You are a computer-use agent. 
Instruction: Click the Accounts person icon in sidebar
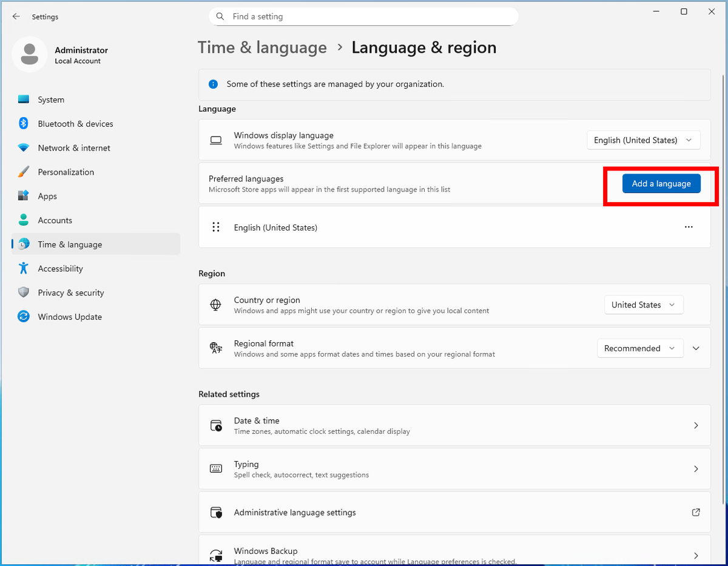pyautogui.click(x=24, y=220)
